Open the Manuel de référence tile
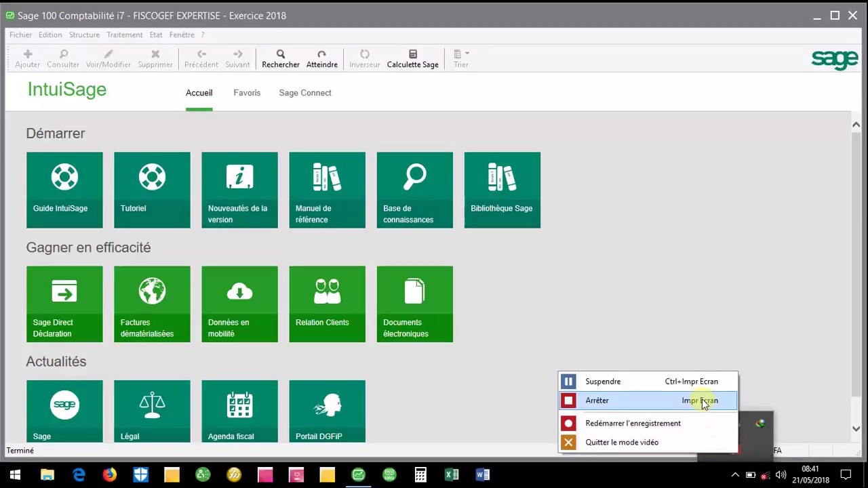The height and width of the screenshot is (488, 868). tap(327, 190)
